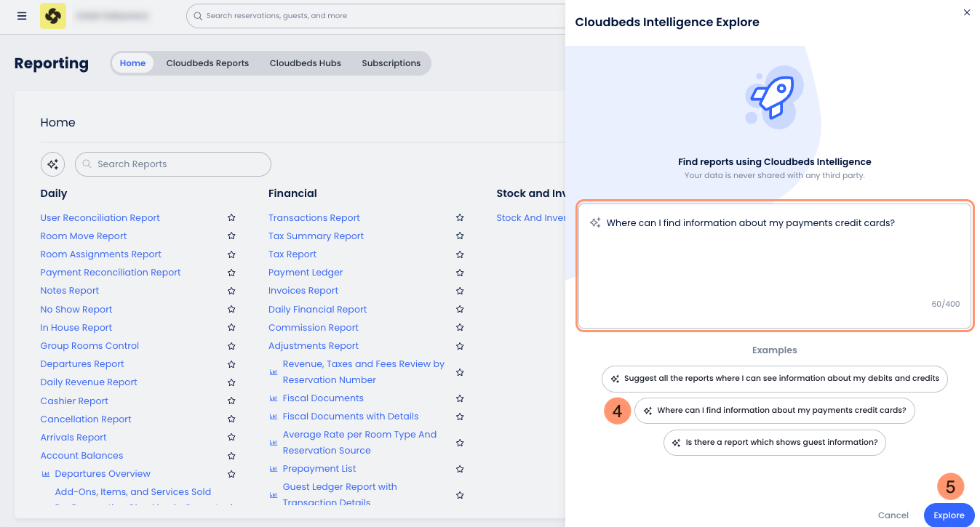Star the Daily Financial Report
The width and height of the screenshot is (980, 527).
click(x=460, y=309)
